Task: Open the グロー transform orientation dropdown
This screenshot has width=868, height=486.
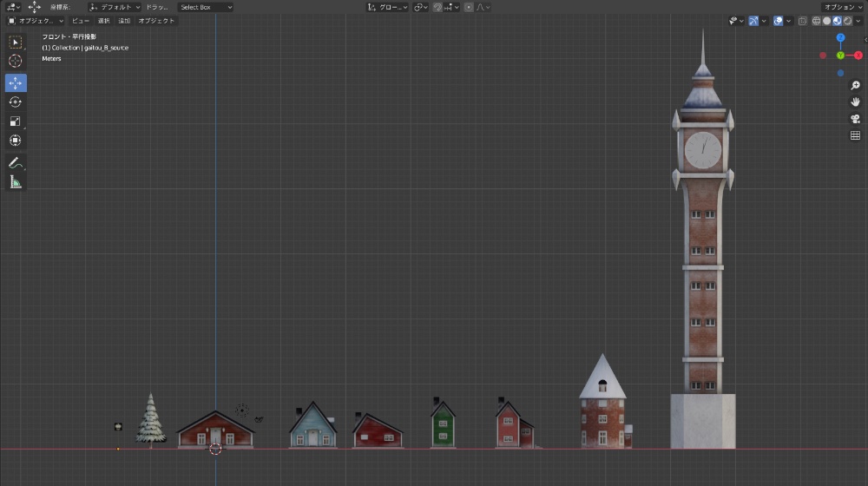Action: tap(387, 7)
